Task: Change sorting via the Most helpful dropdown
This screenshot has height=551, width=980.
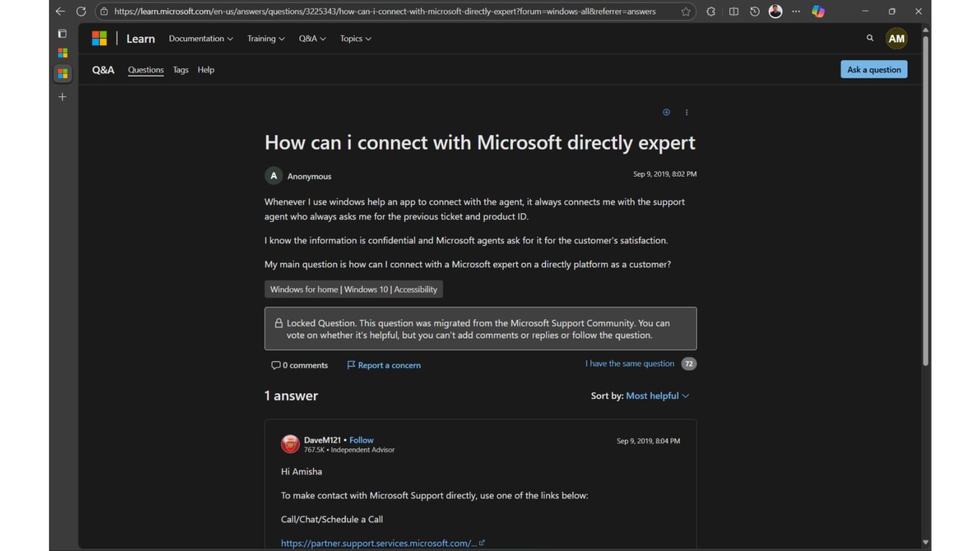Action: tap(657, 395)
